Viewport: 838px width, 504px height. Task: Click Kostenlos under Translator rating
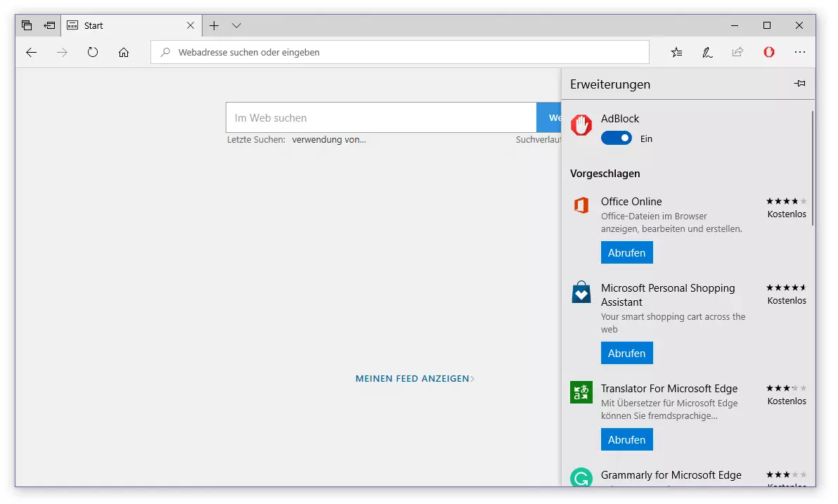(x=787, y=401)
